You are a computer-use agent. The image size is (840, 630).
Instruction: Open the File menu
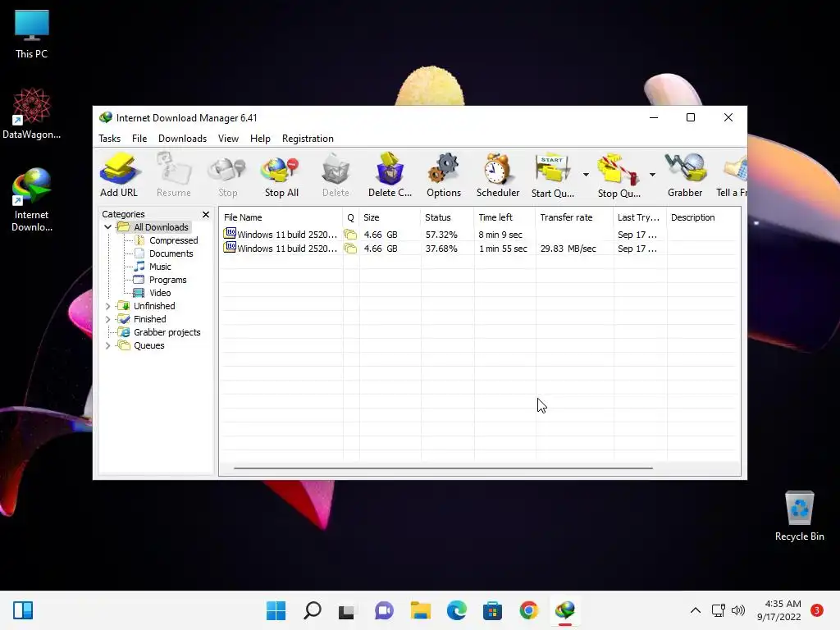pos(139,138)
